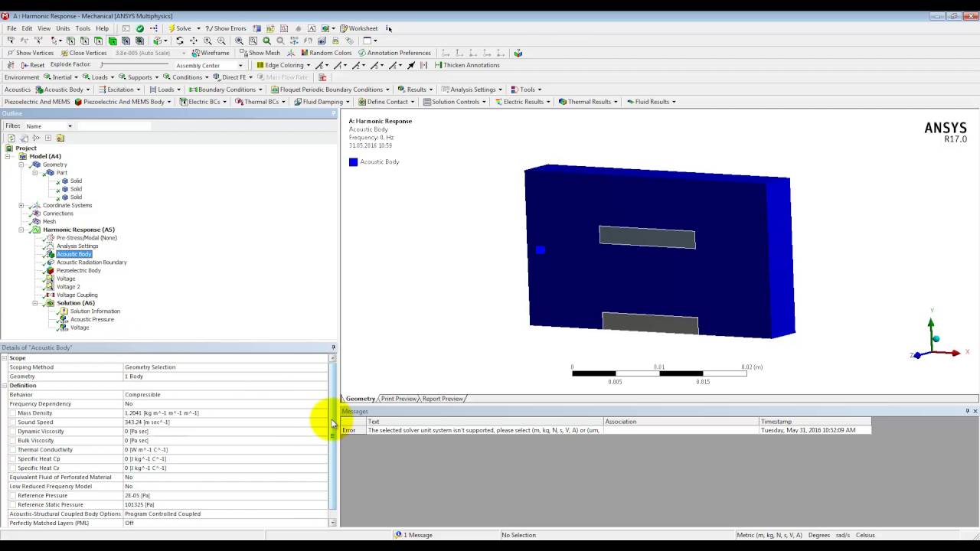Collapse the Model (A4) node
This screenshot has height=551, width=980.
(x=8, y=156)
